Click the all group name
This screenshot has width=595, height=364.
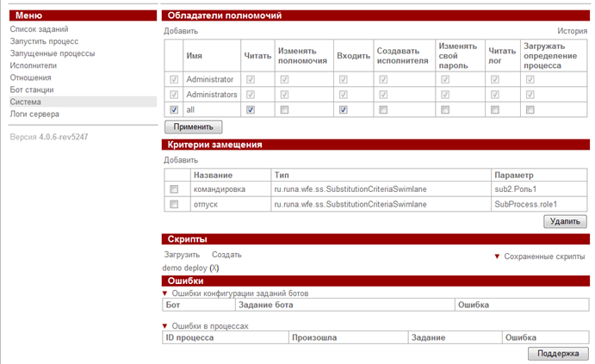(x=190, y=110)
